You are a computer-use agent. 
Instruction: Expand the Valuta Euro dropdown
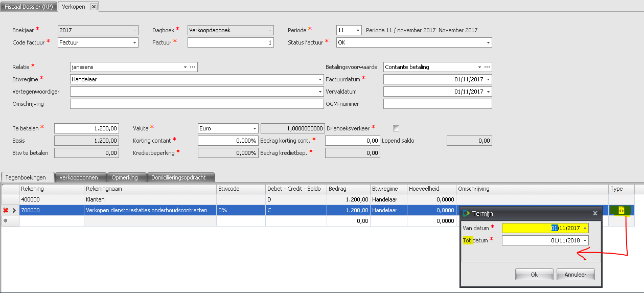pyautogui.click(x=254, y=129)
